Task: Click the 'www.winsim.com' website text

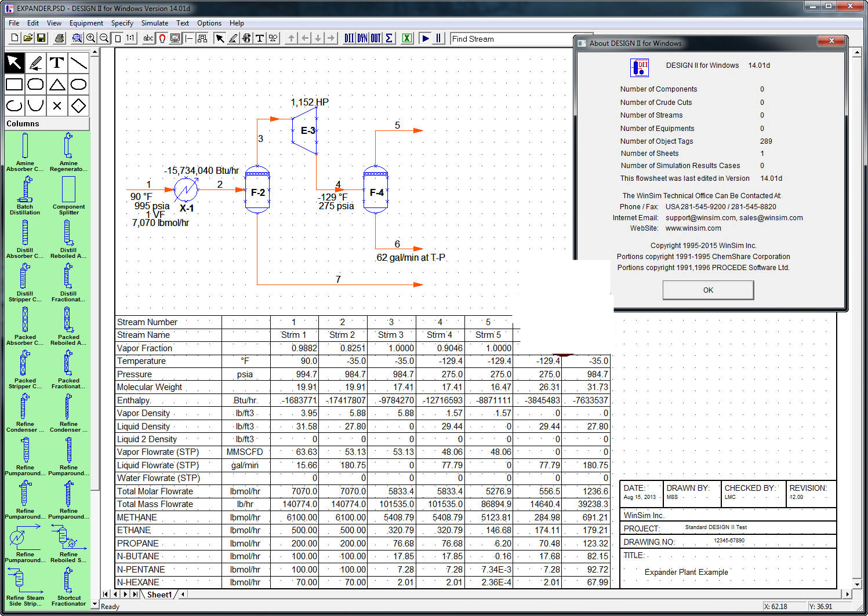Action: pyautogui.click(x=693, y=228)
